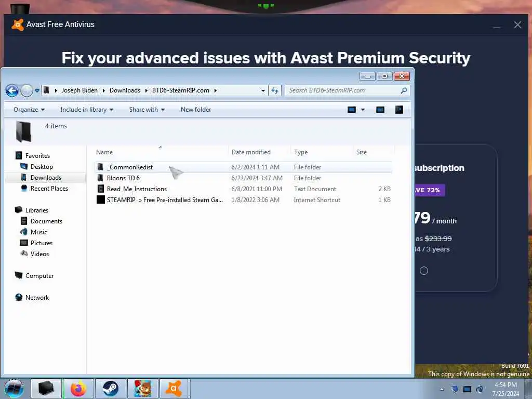The height and width of the screenshot is (399, 532).
Task: Open Music library
Action: (38, 232)
